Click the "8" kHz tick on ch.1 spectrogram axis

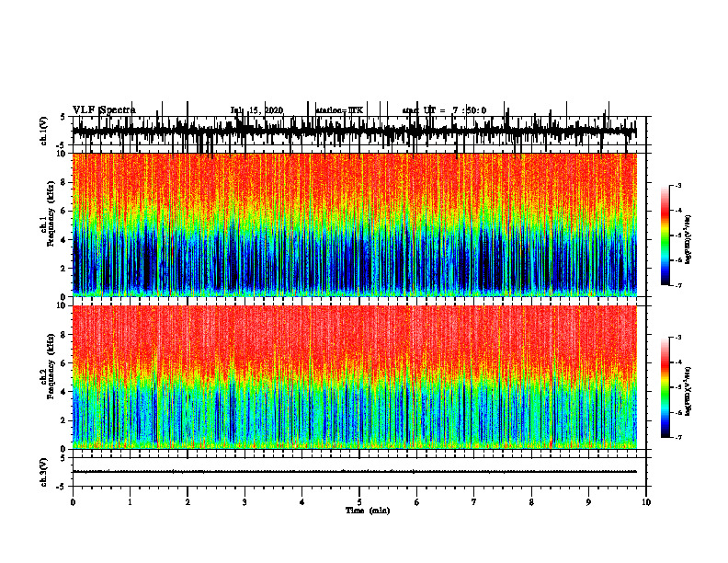click(63, 182)
